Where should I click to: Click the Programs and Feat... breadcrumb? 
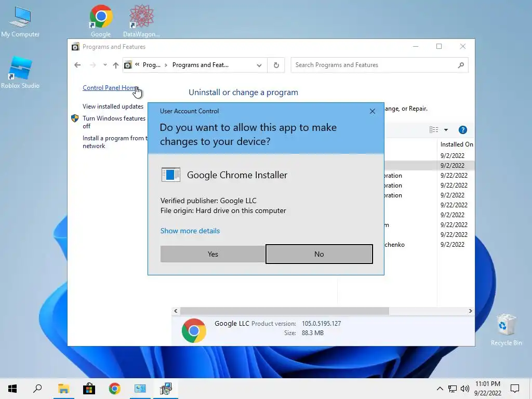tap(200, 65)
